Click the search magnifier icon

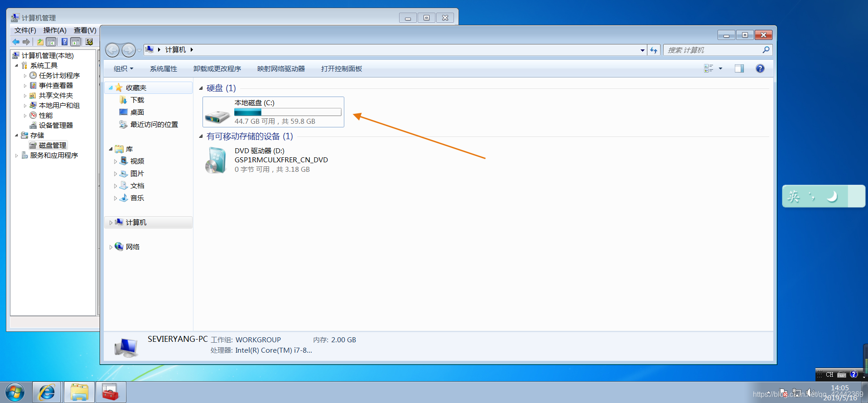point(766,50)
